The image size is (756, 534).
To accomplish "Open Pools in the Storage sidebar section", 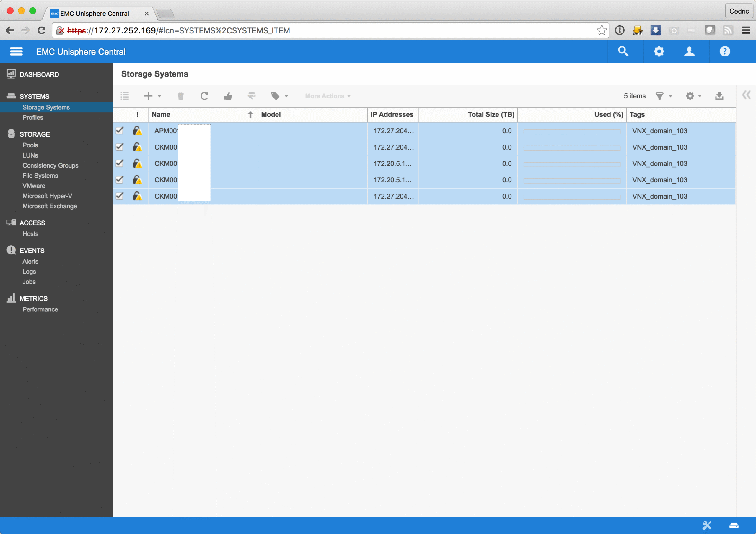I will point(30,145).
